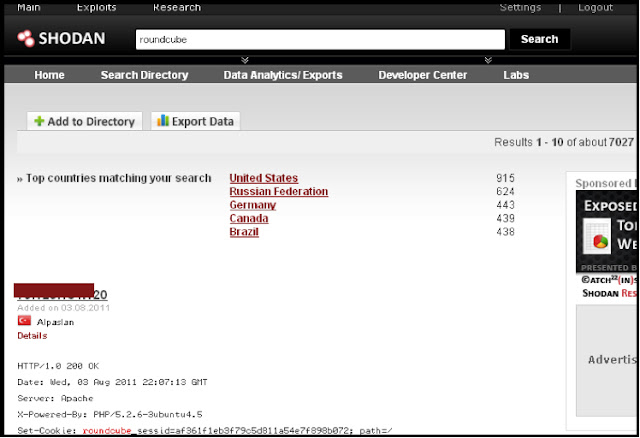Image resolution: width=640 pixels, height=438 pixels.
Task: Expand the left double-chevron below search bar
Action: point(244,60)
